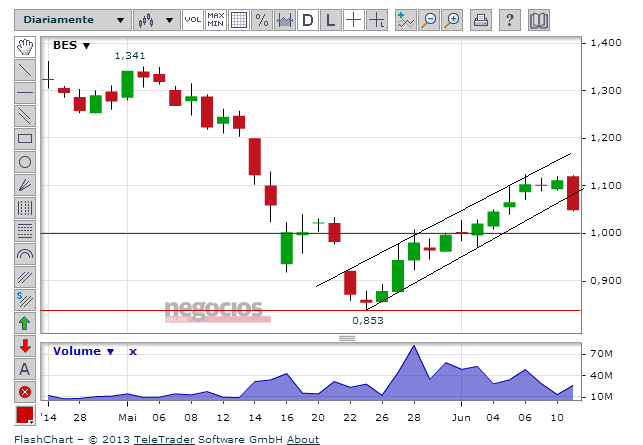Select the A text annotation tool
The image size is (643, 445).
(25, 369)
